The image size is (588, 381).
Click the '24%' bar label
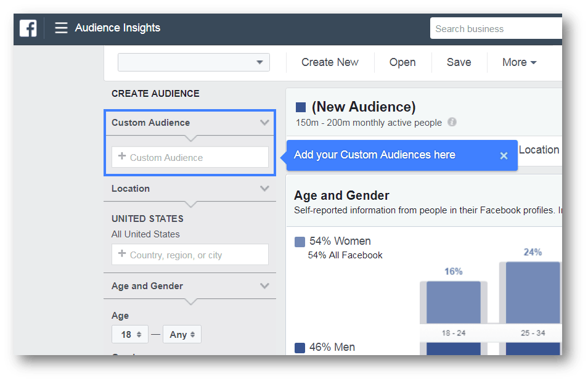(x=533, y=252)
